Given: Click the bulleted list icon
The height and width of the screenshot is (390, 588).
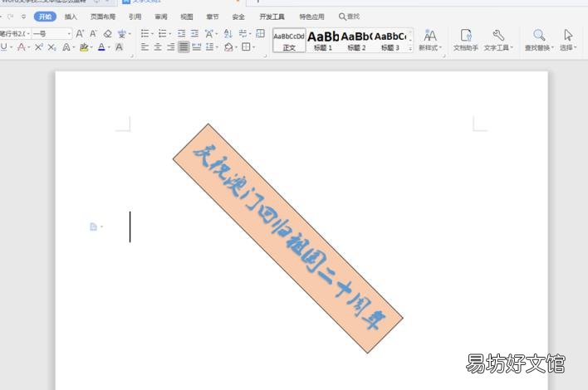Looking at the screenshot, I should click(145, 34).
